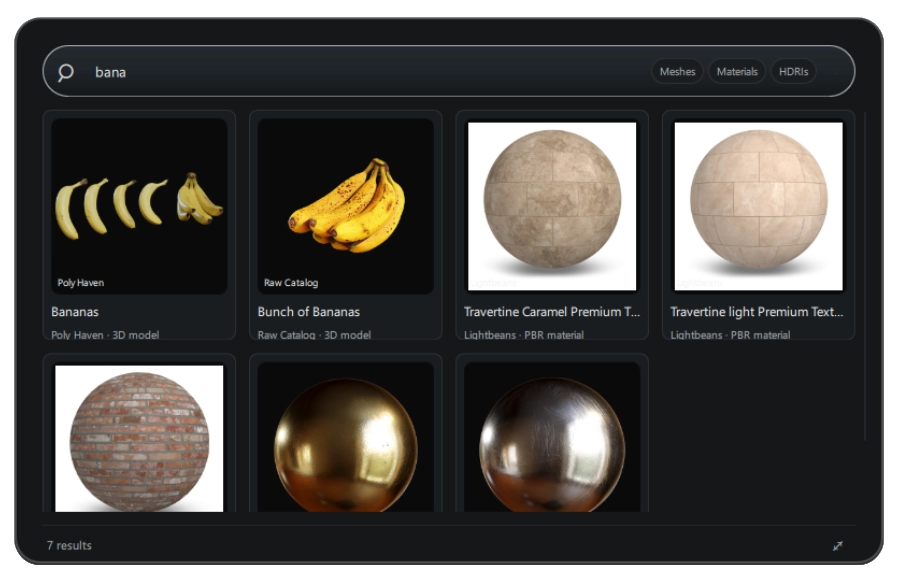Click the "7 results" status text

coord(69,546)
